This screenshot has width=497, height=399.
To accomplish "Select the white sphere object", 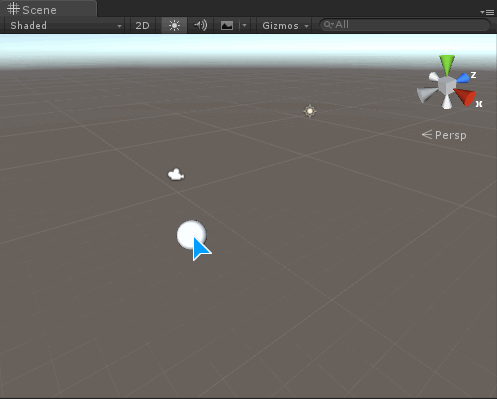I will coord(191,235).
